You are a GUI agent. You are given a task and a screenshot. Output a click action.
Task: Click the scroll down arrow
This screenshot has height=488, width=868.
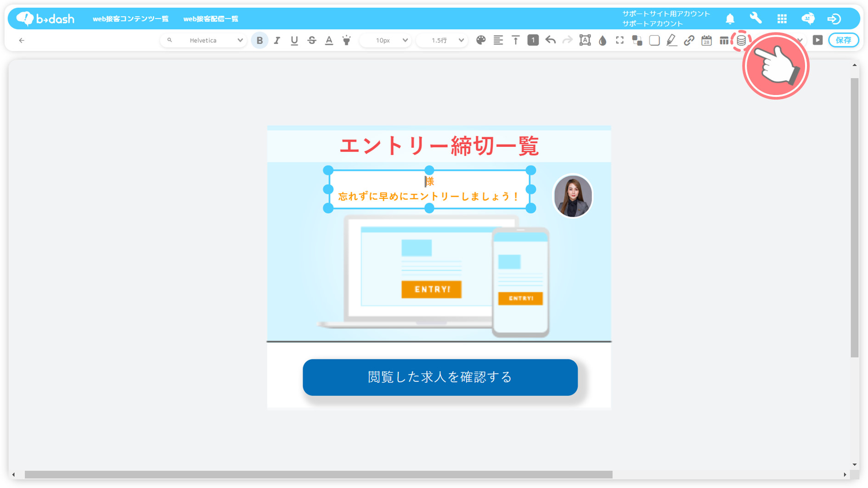tap(854, 465)
